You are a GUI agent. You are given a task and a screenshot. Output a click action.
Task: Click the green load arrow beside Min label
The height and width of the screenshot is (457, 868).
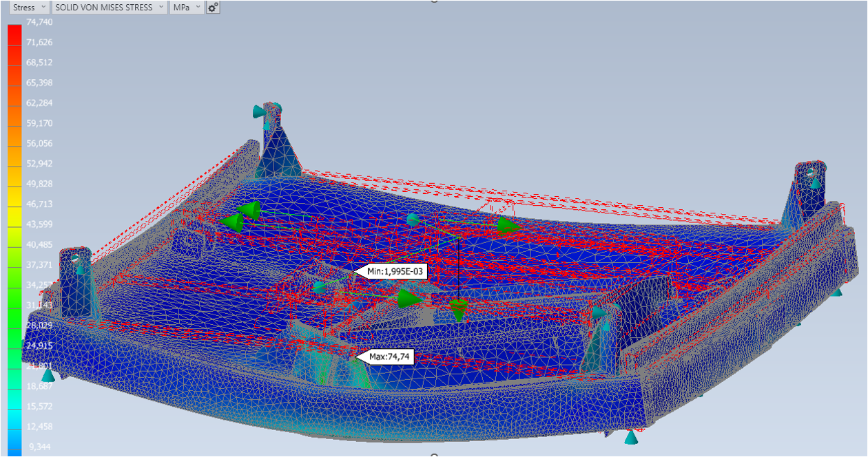(x=408, y=298)
